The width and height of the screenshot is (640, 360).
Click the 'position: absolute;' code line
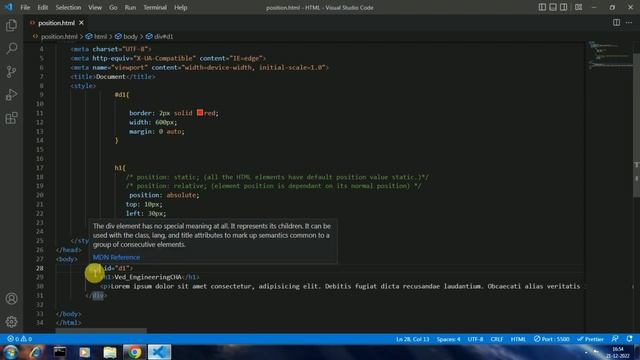[x=164, y=195]
